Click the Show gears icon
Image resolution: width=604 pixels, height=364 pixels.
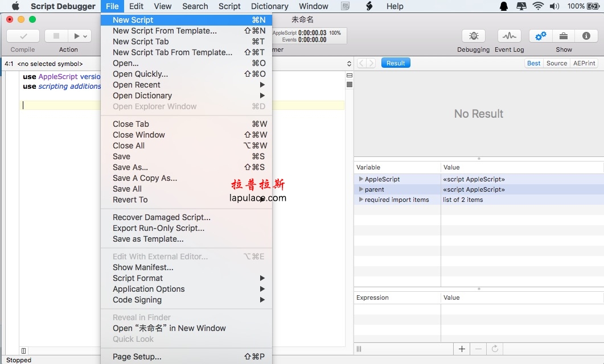(x=540, y=36)
